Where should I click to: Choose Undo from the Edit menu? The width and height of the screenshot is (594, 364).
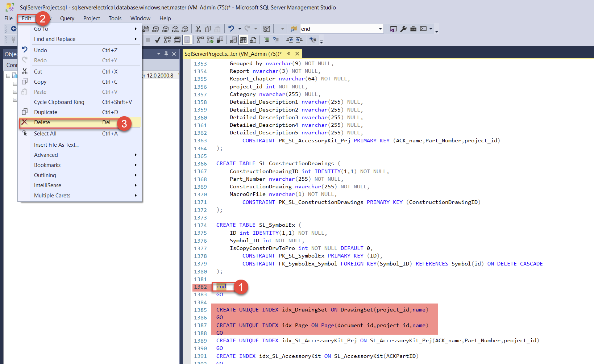pyautogui.click(x=80, y=50)
